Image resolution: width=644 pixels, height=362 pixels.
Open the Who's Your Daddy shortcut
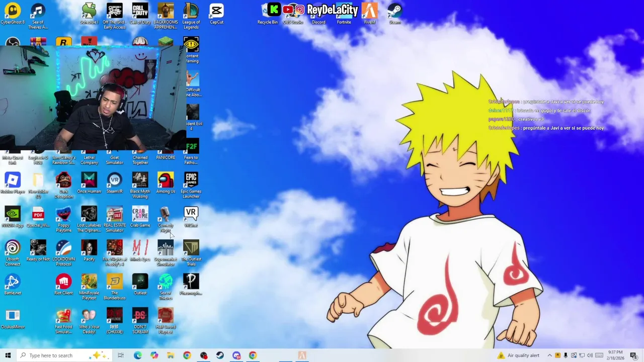(x=89, y=320)
